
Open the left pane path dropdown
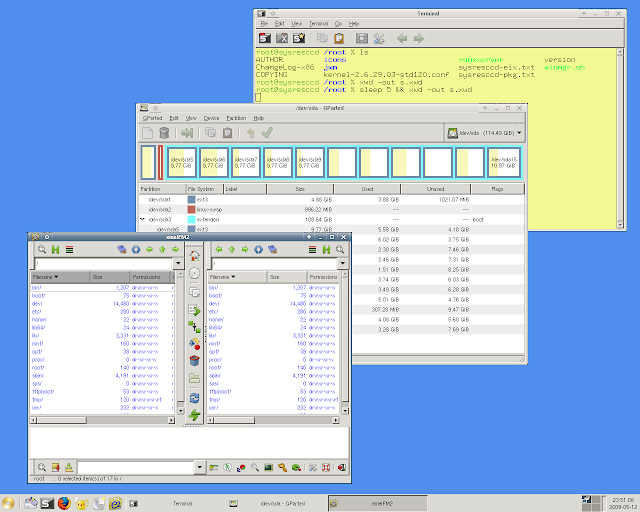pos(178,264)
